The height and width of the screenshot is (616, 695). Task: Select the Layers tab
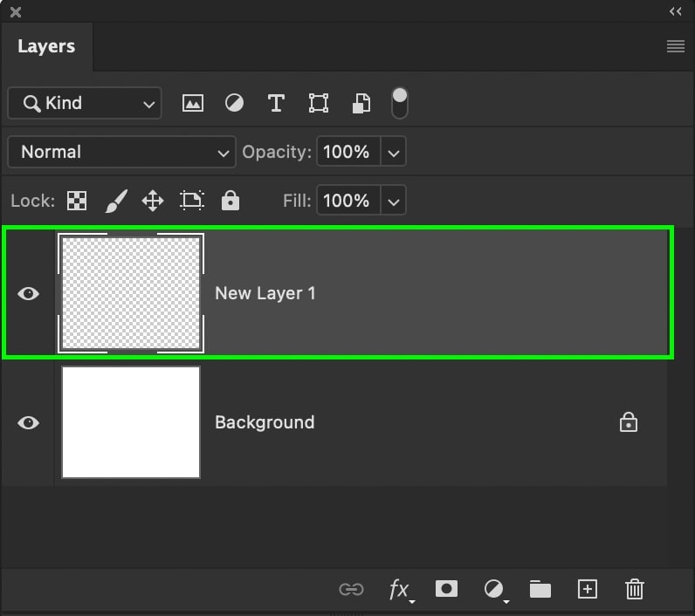click(46, 47)
